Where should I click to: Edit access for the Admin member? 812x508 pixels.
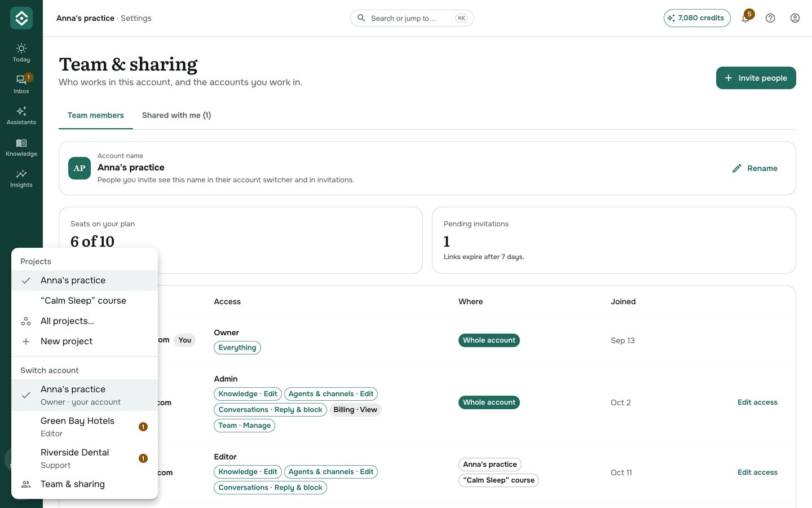757,402
